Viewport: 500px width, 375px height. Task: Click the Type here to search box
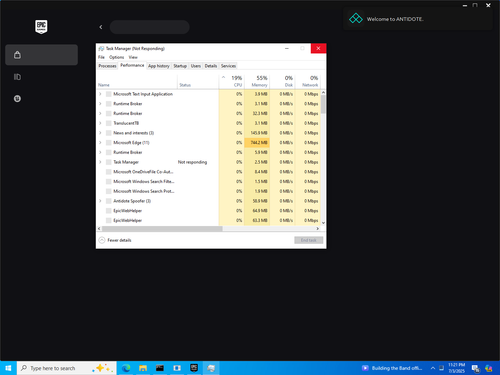click(x=67, y=368)
